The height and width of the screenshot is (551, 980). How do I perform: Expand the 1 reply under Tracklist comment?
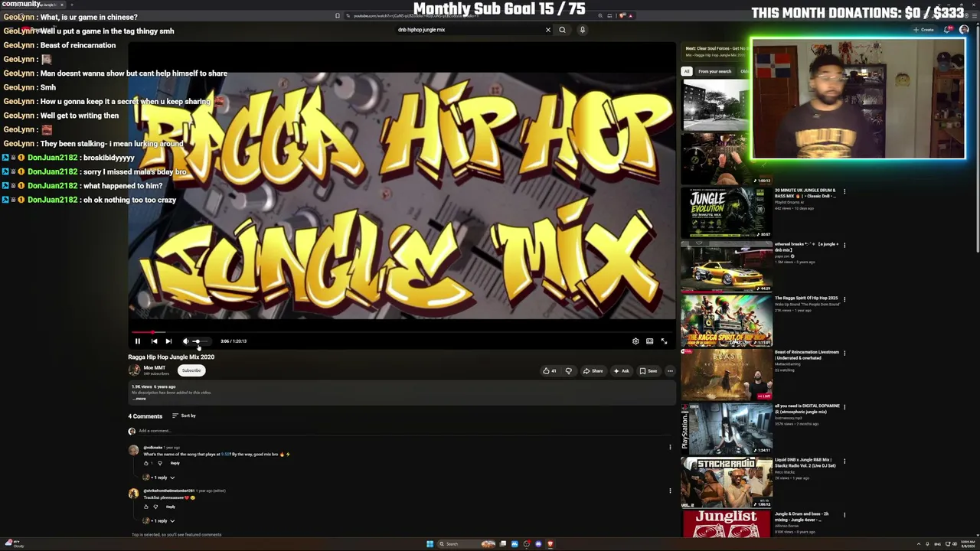coord(159,521)
